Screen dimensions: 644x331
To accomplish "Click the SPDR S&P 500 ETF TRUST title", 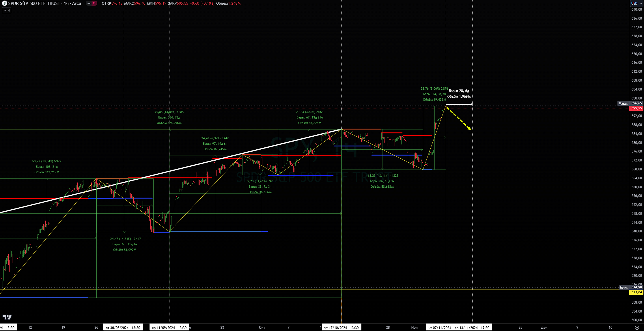I will pyautogui.click(x=34, y=3).
